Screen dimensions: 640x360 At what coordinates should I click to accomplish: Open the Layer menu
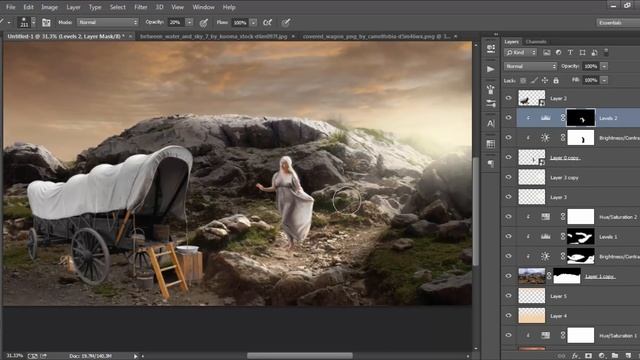pyautogui.click(x=73, y=7)
